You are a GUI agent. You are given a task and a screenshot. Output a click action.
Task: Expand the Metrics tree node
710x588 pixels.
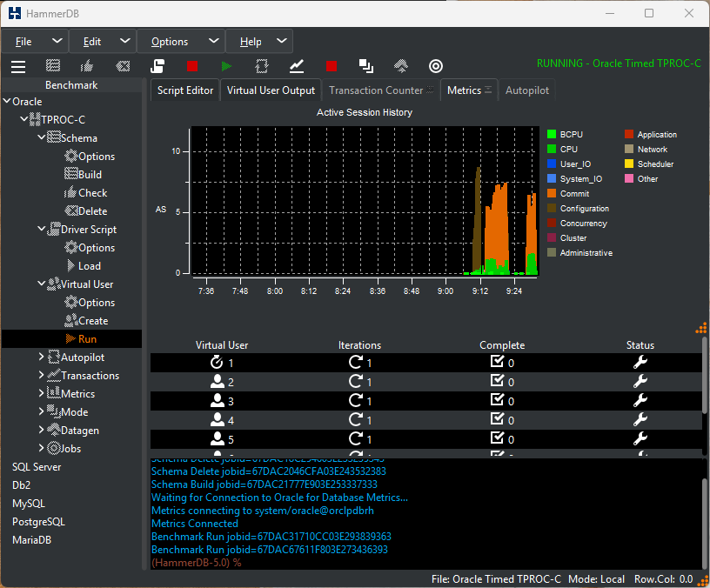point(41,393)
